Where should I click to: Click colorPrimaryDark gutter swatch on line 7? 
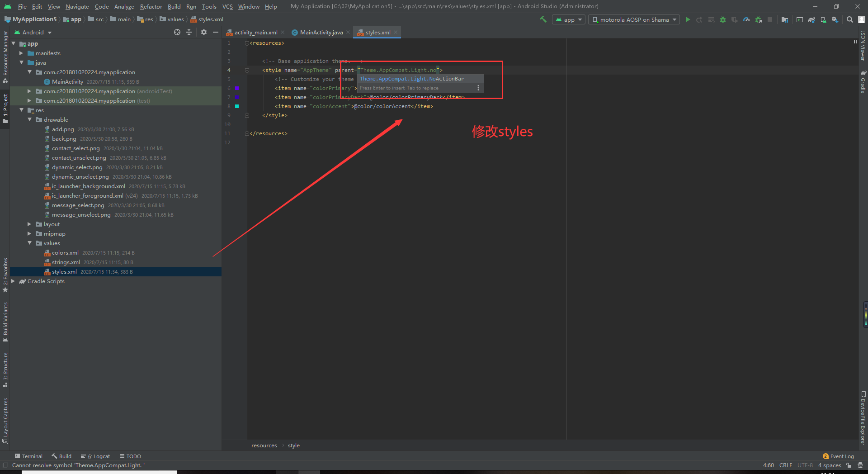point(237,97)
